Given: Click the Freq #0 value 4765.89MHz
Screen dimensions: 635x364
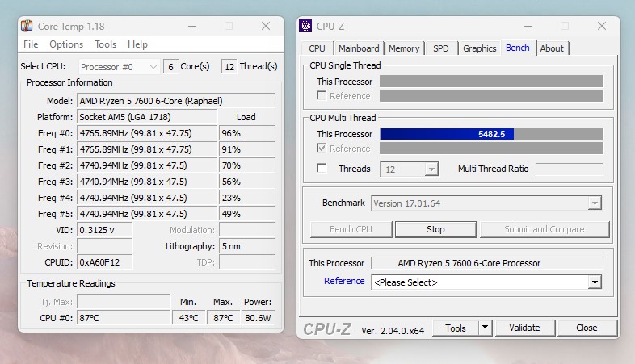Looking at the screenshot, I should click(147, 133).
